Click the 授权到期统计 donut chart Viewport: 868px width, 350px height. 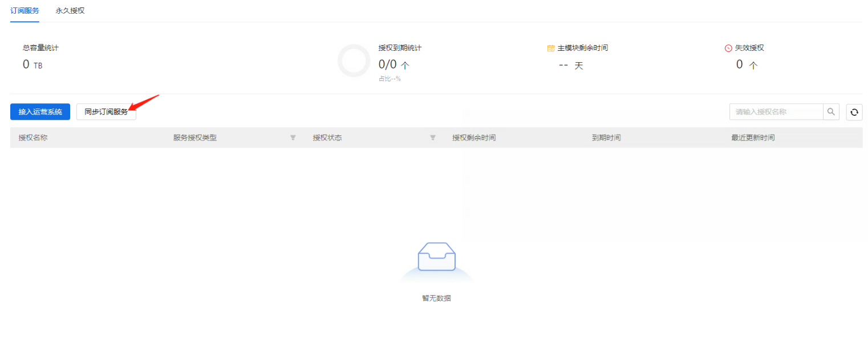tap(354, 61)
